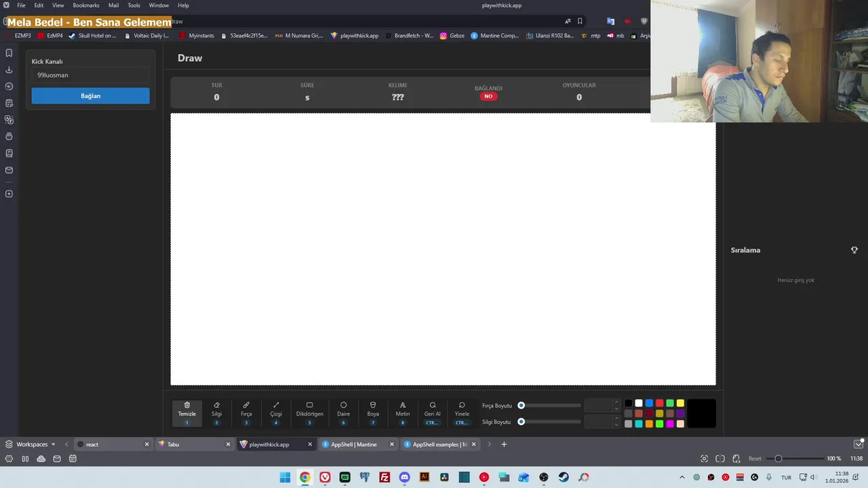
Task: Open the Vivaldi mail panel icon
Action: click(x=9, y=170)
